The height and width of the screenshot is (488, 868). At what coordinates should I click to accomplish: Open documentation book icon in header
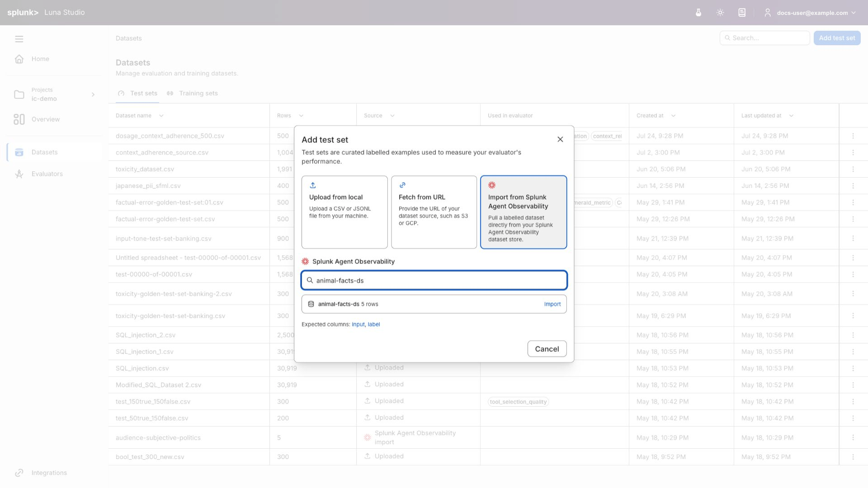click(x=742, y=13)
